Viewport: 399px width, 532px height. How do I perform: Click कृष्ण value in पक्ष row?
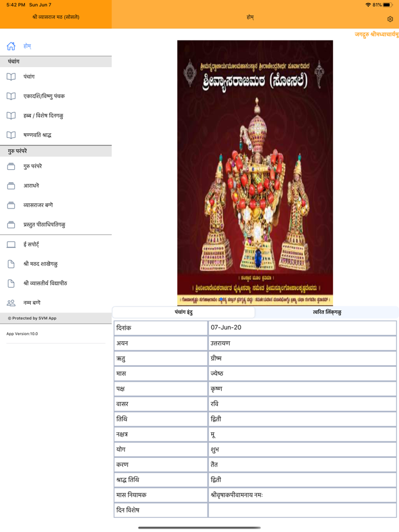coord(216,389)
